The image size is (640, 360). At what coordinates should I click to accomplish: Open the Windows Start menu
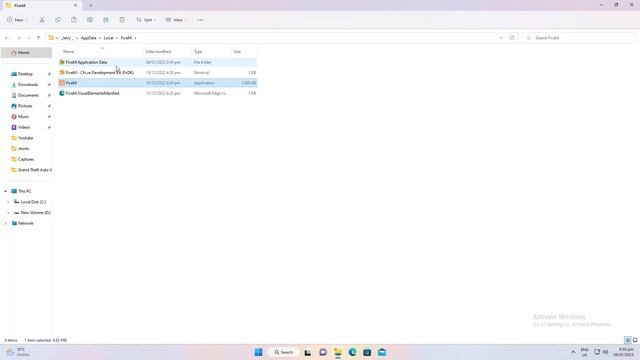tap(258, 352)
